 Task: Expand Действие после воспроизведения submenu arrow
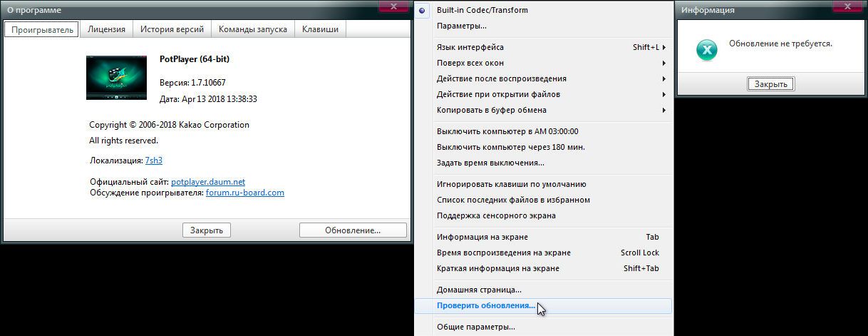click(664, 78)
